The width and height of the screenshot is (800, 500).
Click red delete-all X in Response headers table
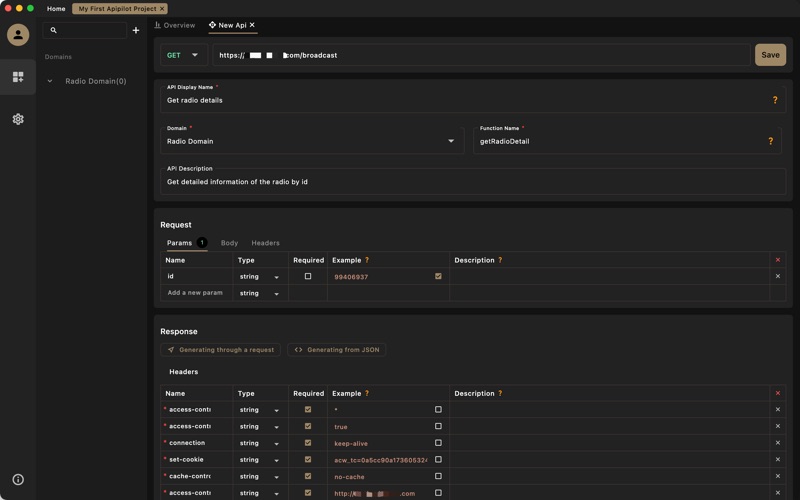point(778,393)
